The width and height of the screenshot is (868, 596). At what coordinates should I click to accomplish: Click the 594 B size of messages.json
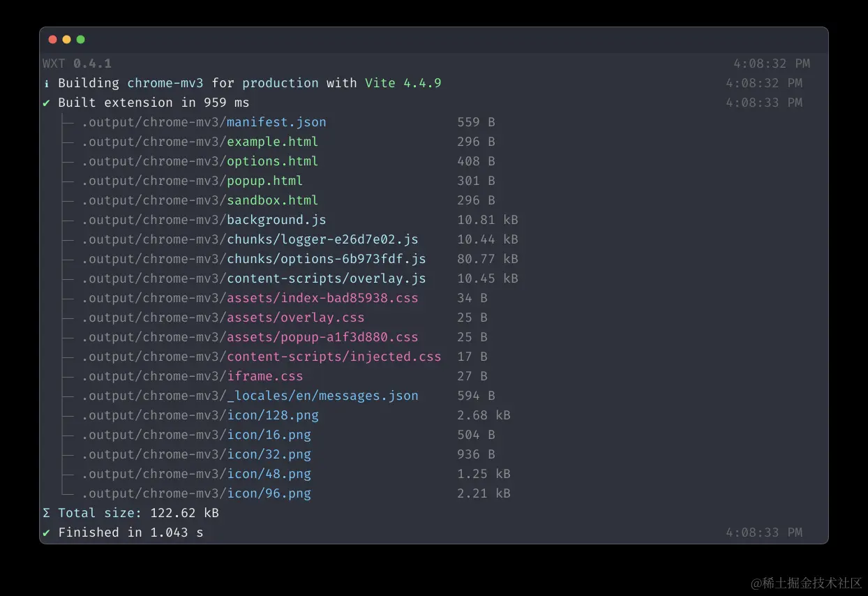click(x=476, y=396)
